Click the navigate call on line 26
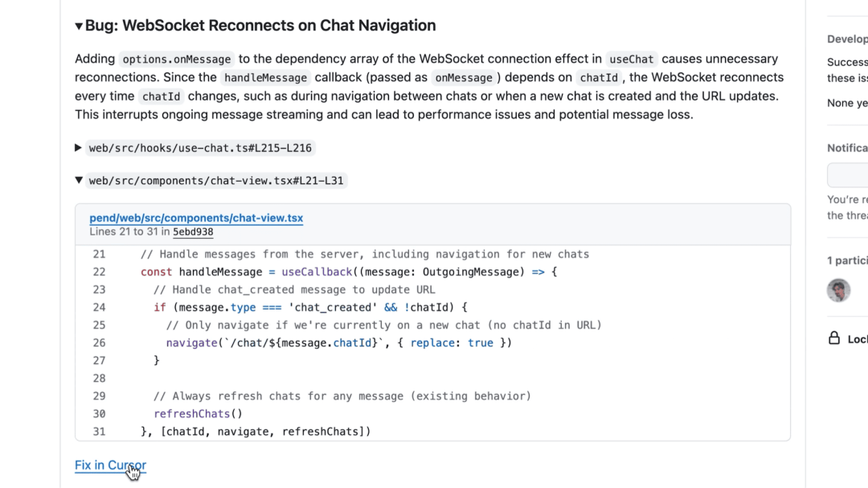This screenshot has width=868, height=488. click(x=191, y=342)
